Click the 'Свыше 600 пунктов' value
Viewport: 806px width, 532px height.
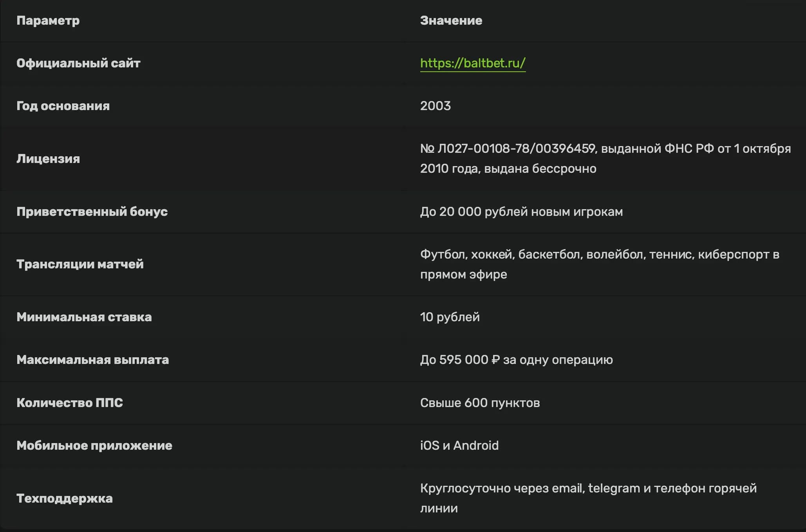(480, 403)
